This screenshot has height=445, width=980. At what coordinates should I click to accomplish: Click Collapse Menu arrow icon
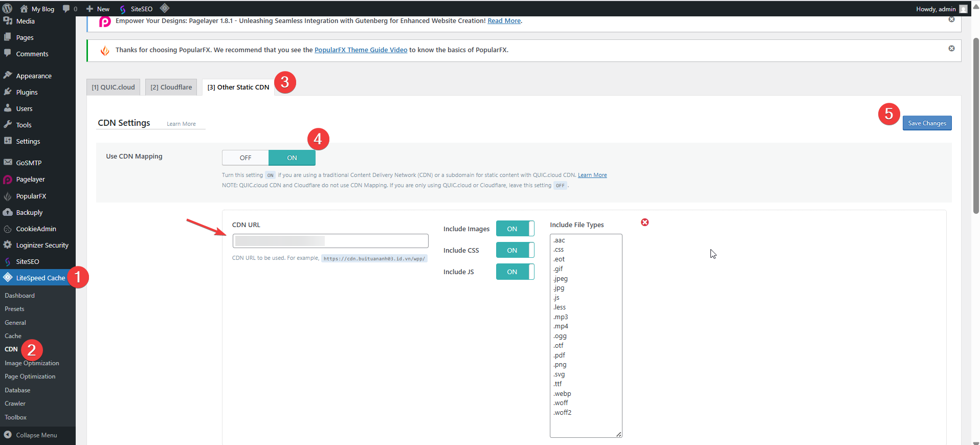[x=8, y=435]
